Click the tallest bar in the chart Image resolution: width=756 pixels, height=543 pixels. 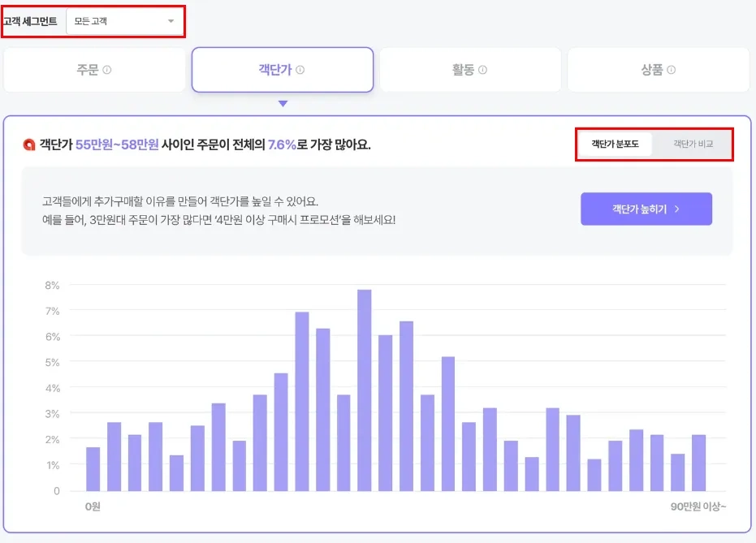tap(365, 390)
